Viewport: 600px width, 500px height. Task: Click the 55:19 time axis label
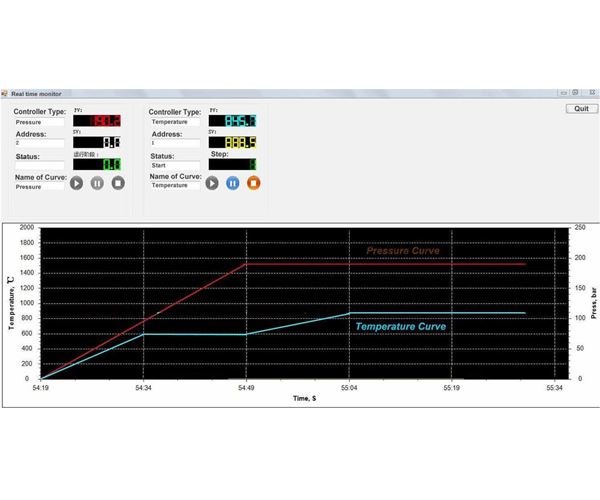coord(452,388)
